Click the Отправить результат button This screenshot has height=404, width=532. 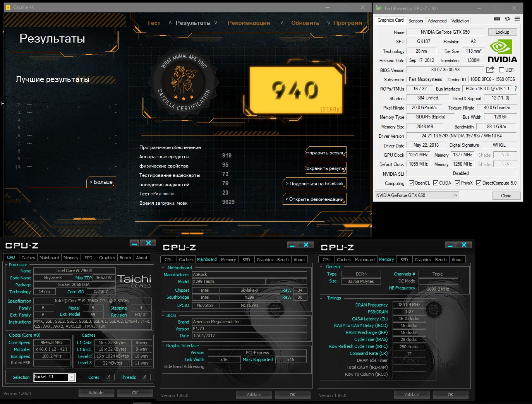point(326,153)
